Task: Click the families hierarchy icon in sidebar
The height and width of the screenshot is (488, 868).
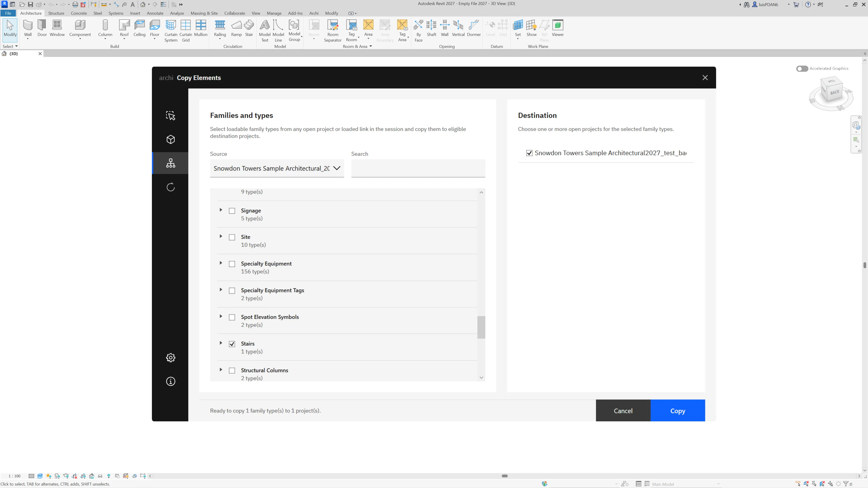Action: click(170, 163)
